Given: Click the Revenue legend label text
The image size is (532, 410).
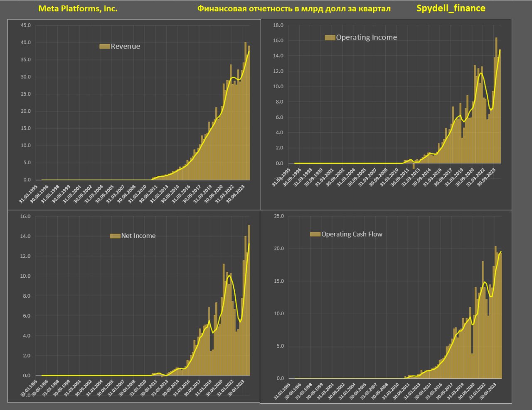Looking at the screenshot, I should 125,47.
